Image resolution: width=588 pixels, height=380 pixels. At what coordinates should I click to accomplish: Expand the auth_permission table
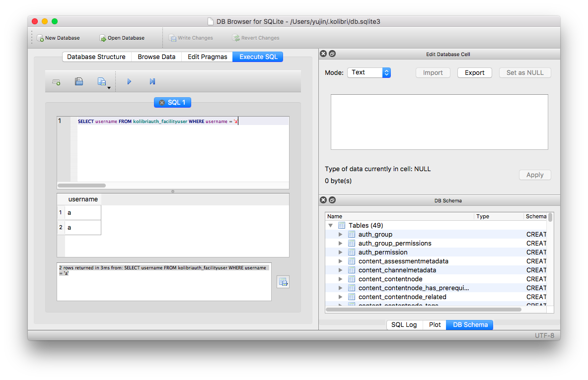pyautogui.click(x=341, y=253)
